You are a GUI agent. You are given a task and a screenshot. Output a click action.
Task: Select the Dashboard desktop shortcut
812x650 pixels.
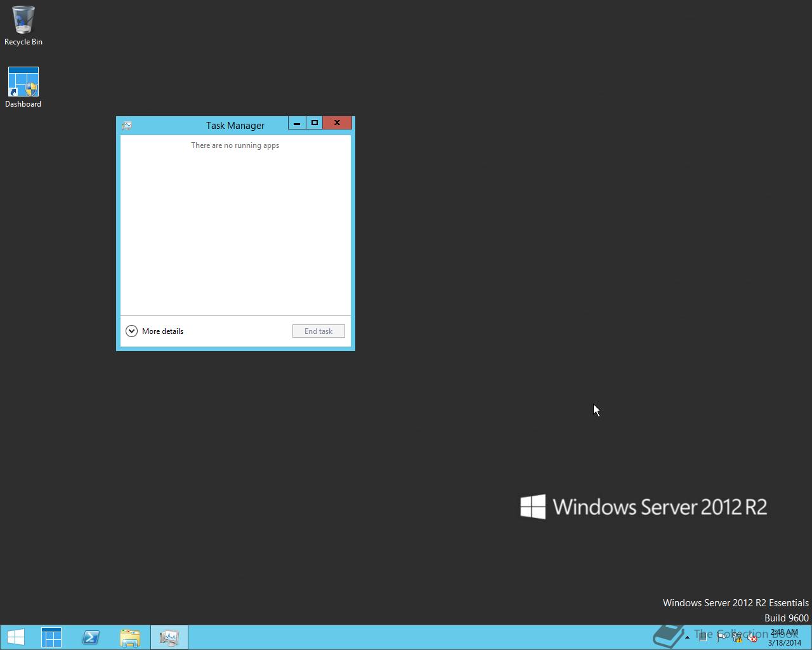[x=23, y=88]
